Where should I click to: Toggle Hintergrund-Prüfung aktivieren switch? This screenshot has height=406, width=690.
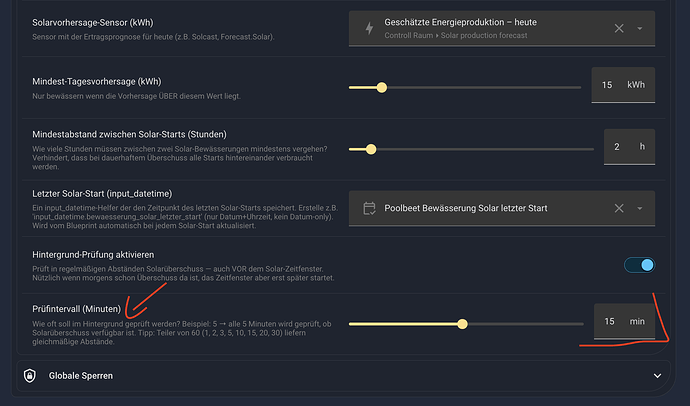639,265
